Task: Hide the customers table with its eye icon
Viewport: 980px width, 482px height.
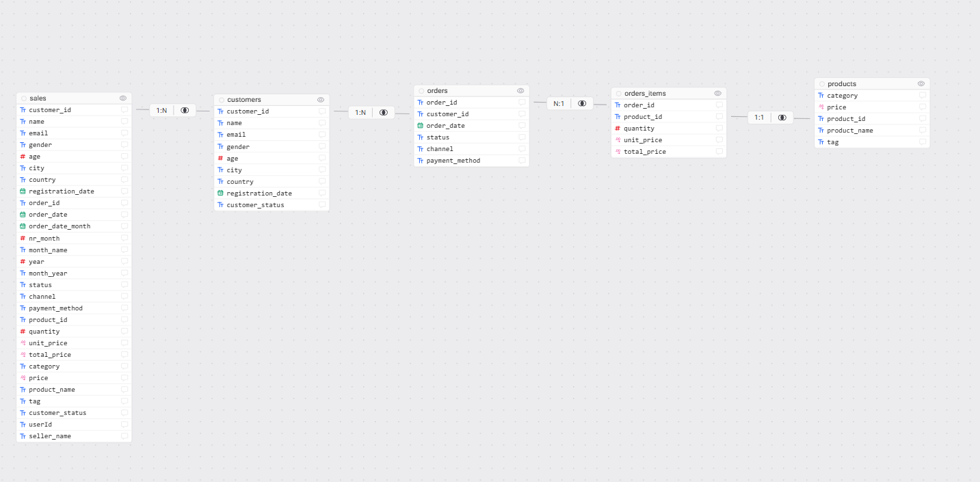Action: [x=321, y=100]
